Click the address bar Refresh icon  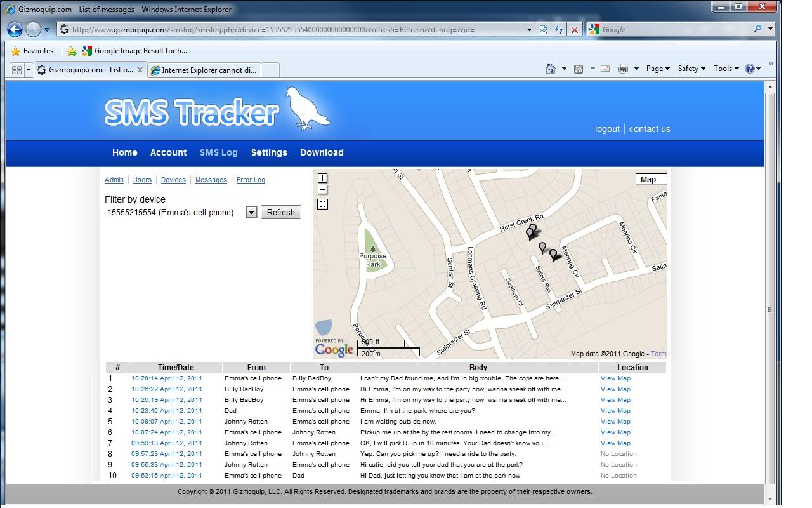tap(559, 30)
